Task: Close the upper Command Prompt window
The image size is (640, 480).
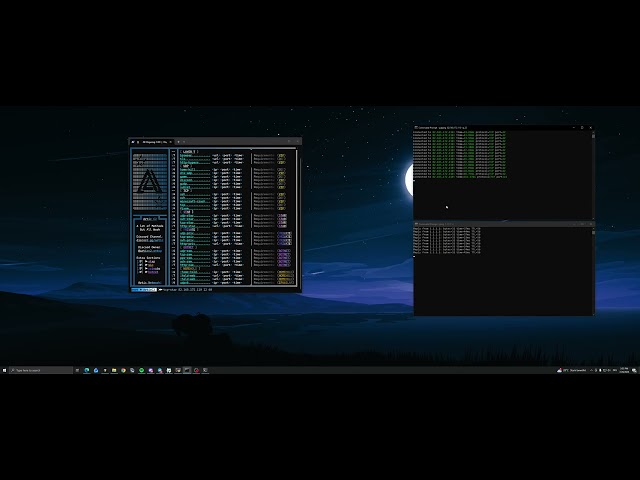Action: [590, 128]
